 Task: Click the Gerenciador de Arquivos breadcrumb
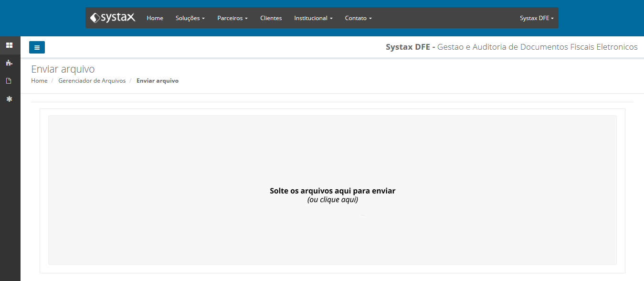coord(92,81)
